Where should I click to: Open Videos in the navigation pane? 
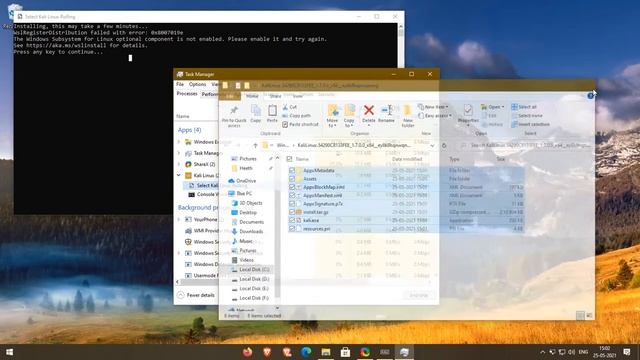click(242, 260)
